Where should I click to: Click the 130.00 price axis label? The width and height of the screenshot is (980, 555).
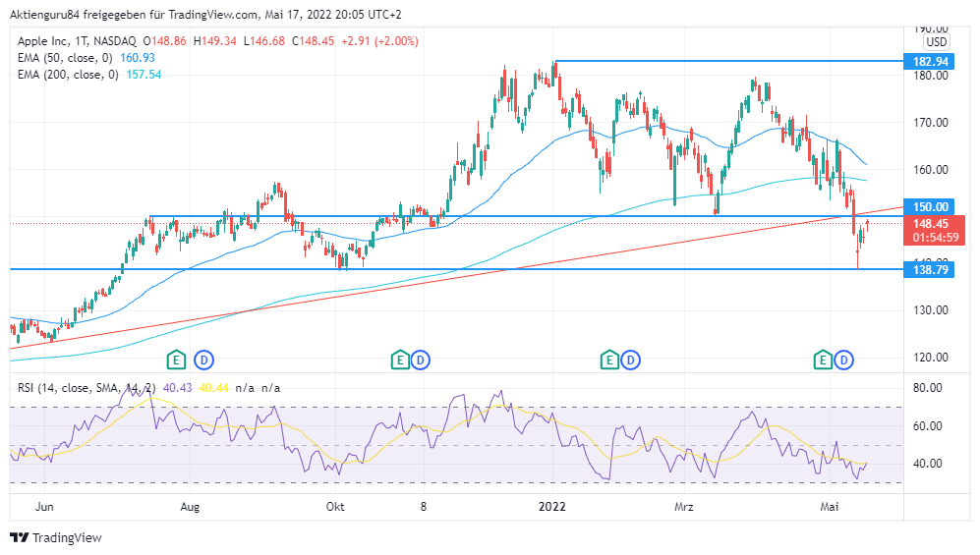click(x=931, y=310)
